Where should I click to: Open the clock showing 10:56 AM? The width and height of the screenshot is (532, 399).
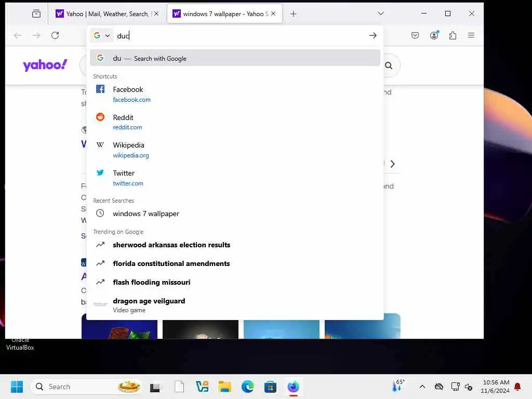(495, 387)
